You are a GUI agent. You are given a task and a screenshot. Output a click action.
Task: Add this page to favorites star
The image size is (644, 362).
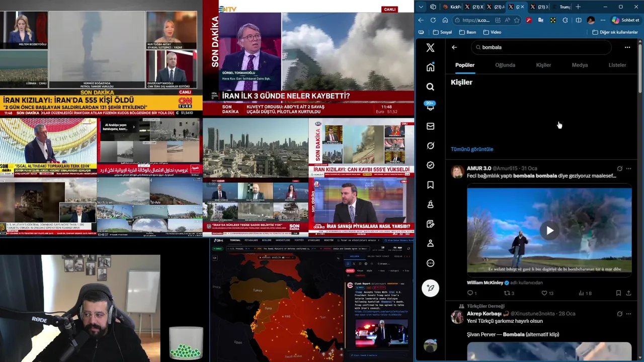pyautogui.click(x=517, y=20)
